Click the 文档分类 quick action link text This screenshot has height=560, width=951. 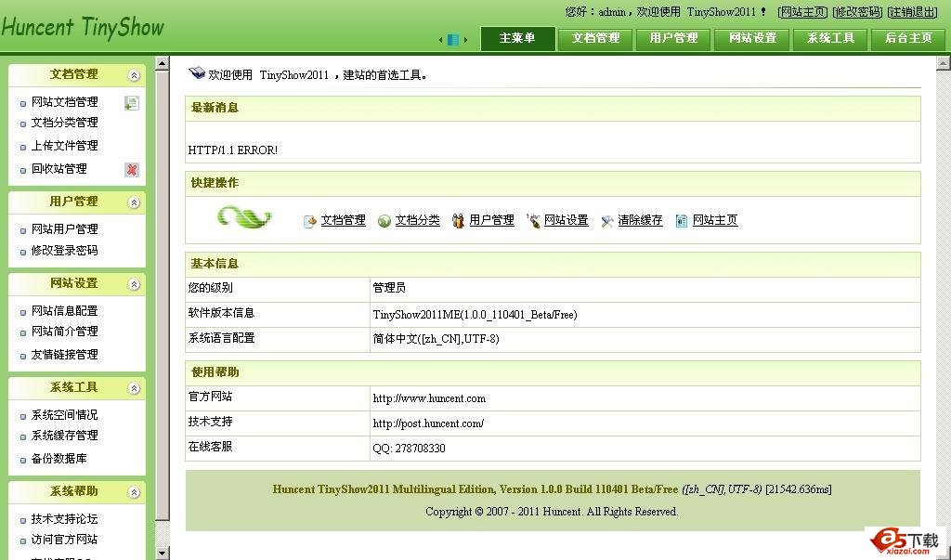(x=417, y=220)
